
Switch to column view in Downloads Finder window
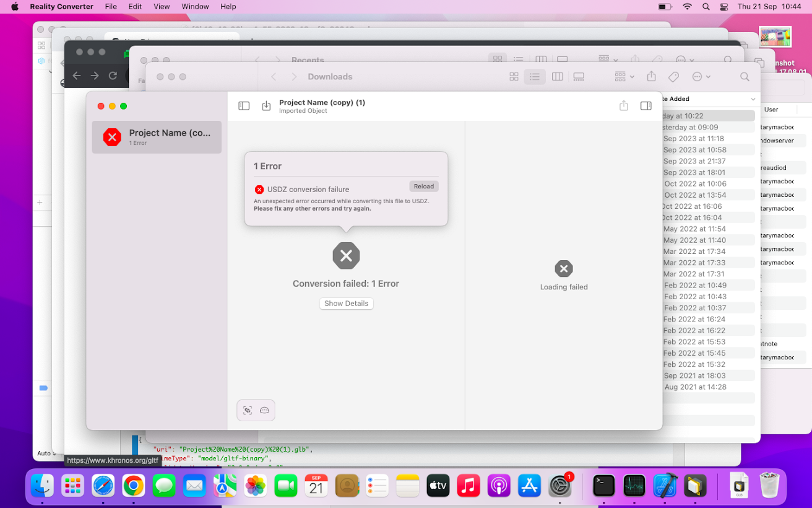click(x=557, y=77)
